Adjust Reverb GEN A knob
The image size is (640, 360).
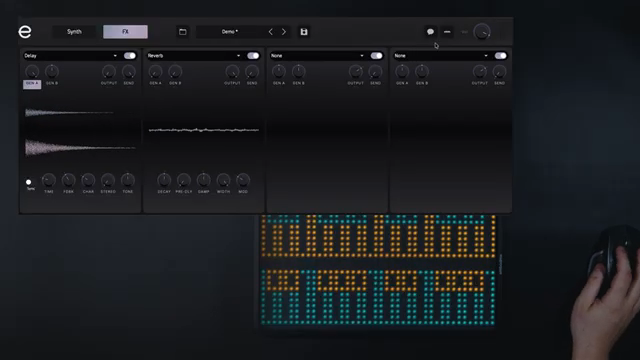point(155,72)
